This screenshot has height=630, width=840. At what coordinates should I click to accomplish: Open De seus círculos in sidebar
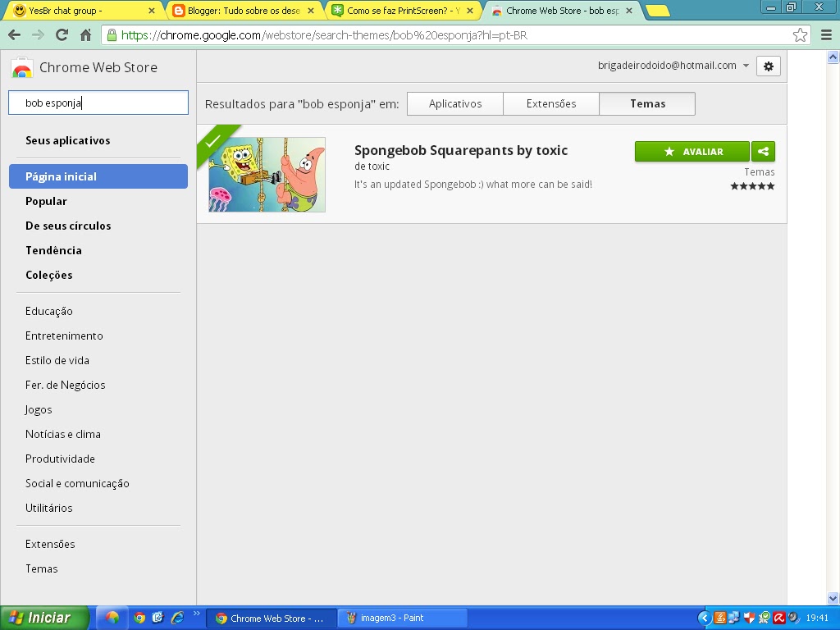pos(68,226)
